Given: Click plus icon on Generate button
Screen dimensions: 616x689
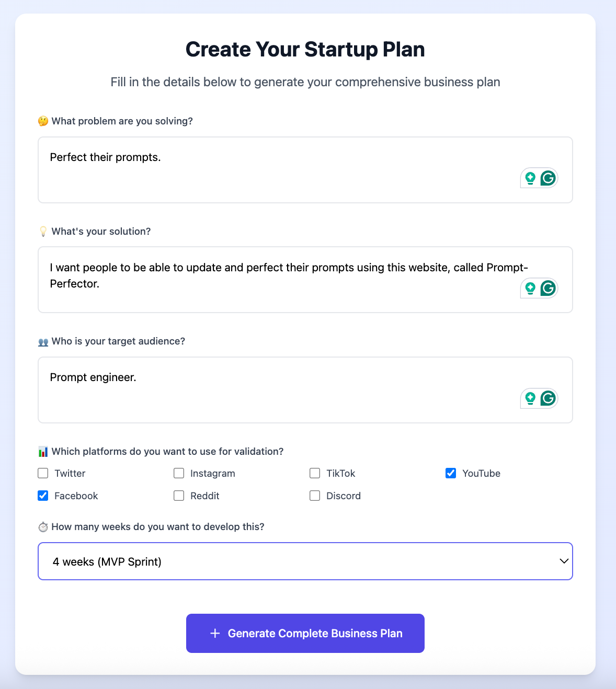Looking at the screenshot, I should click(214, 634).
